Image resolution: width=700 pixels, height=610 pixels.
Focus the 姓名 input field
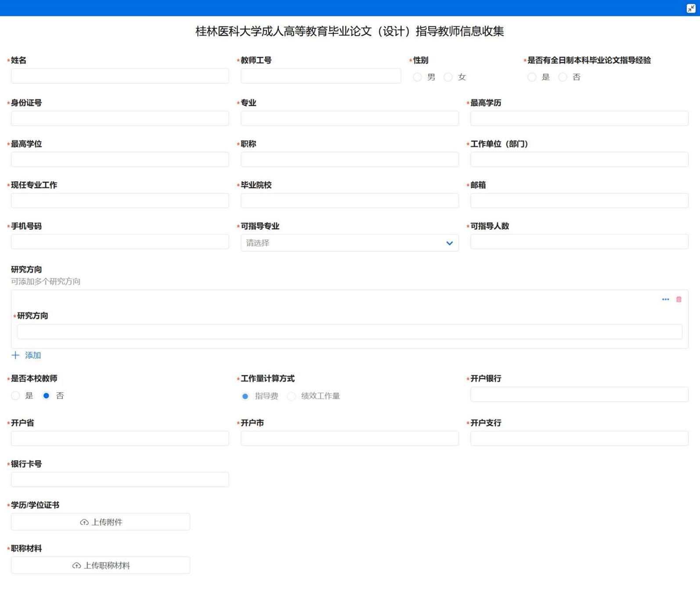point(119,76)
